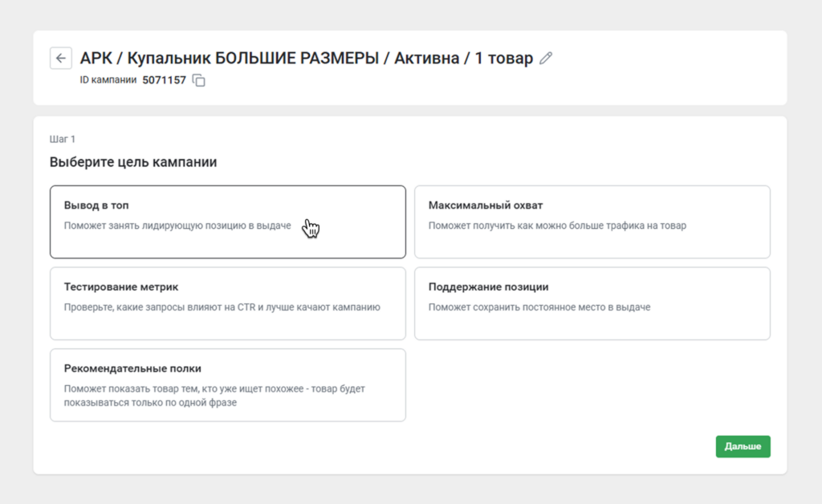
Task: Click the back navigation icon in the header
Action: pos(61,58)
